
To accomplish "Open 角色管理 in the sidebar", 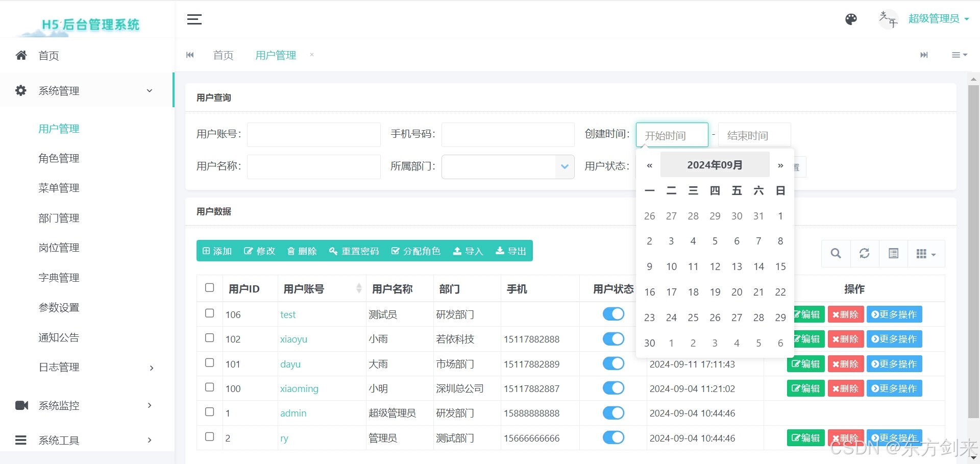I will click(x=59, y=158).
